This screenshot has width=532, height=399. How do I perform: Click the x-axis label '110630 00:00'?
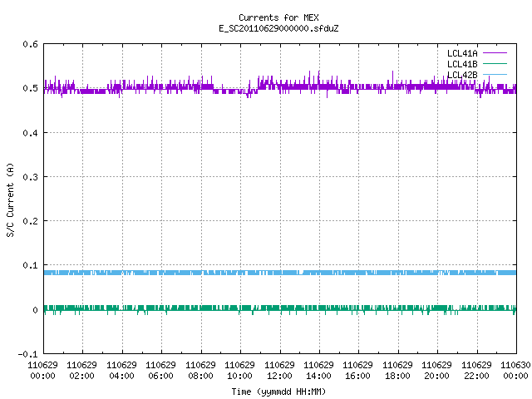pyautogui.click(x=515, y=371)
